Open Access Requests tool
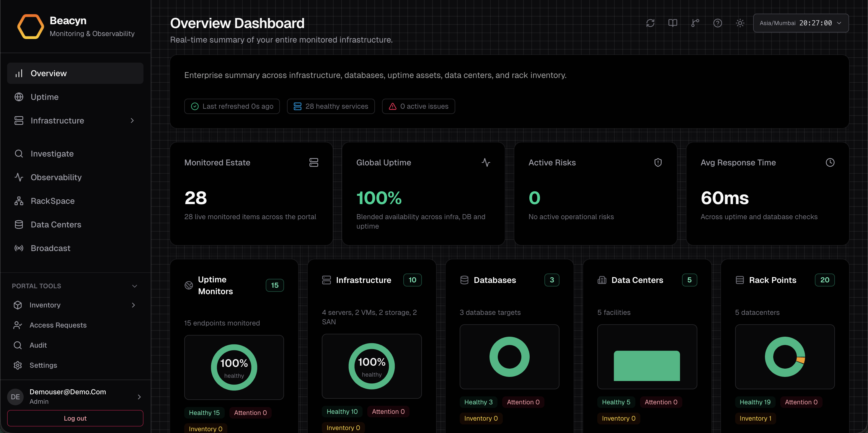This screenshot has height=433, width=868. click(75, 325)
